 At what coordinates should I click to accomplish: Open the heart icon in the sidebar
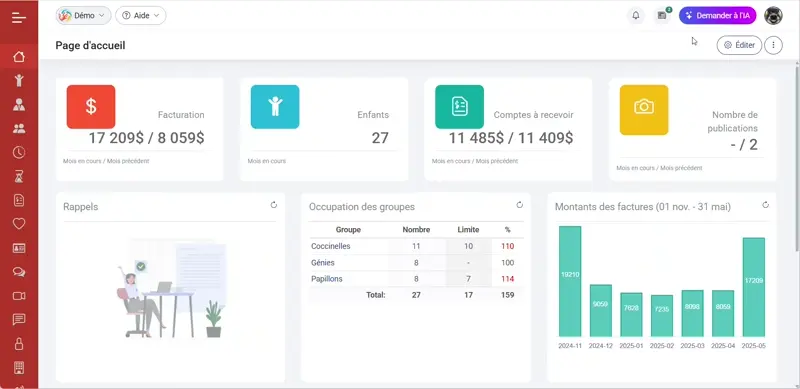[19, 224]
